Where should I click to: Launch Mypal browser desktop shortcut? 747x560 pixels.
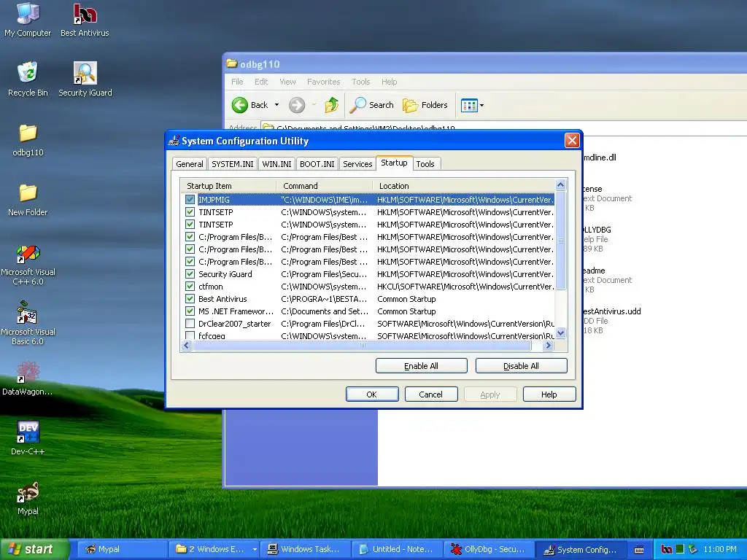pyautogui.click(x=28, y=498)
